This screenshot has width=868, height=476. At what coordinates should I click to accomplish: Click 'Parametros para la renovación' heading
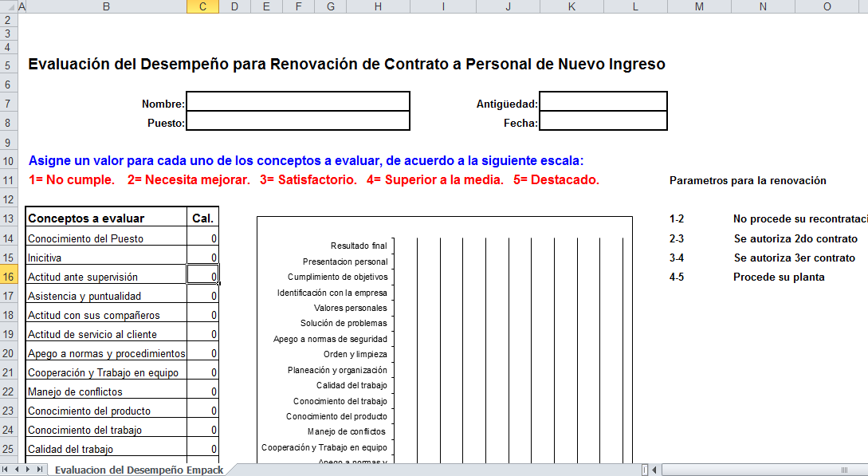[x=748, y=180]
